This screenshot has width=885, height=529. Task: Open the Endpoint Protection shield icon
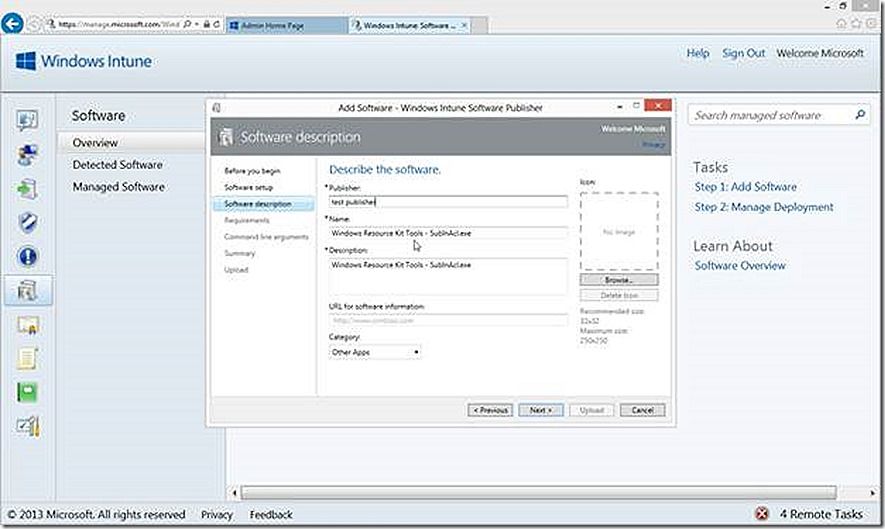[27, 222]
